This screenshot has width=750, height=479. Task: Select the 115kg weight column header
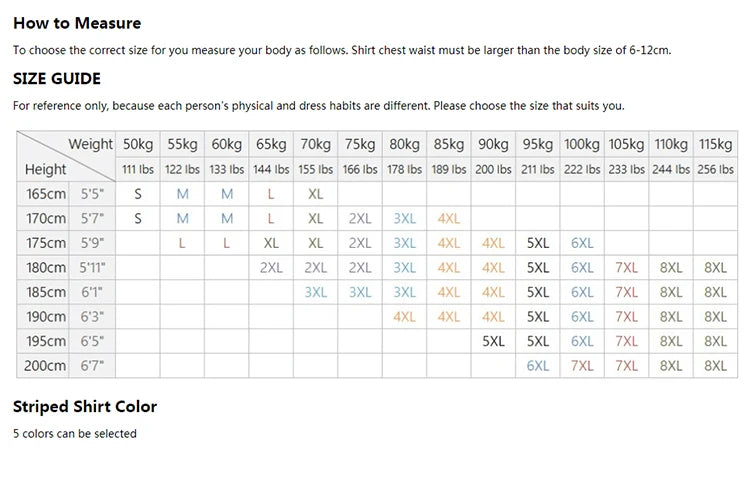(x=715, y=144)
